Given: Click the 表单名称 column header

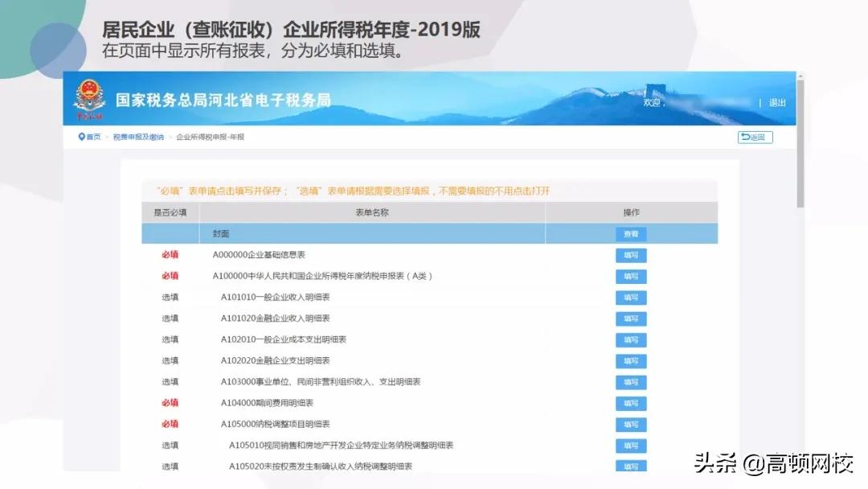Looking at the screenshot, I should pyautogui.click(x=370, y=212).
